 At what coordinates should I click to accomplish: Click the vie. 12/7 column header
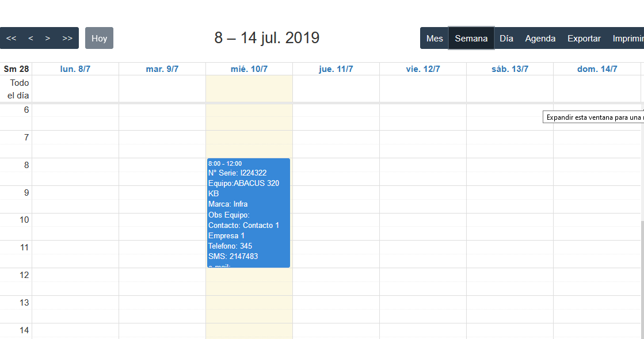tap(423, 69)
